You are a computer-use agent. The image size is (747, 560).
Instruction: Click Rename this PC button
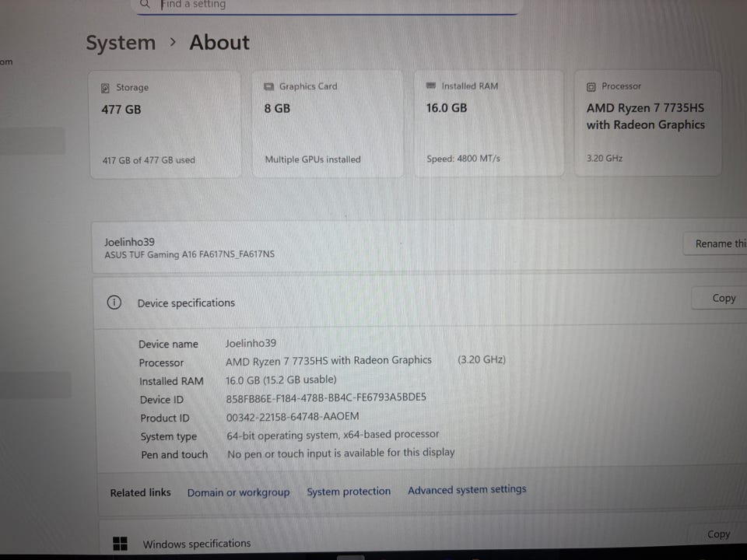(x=716, y=243)
